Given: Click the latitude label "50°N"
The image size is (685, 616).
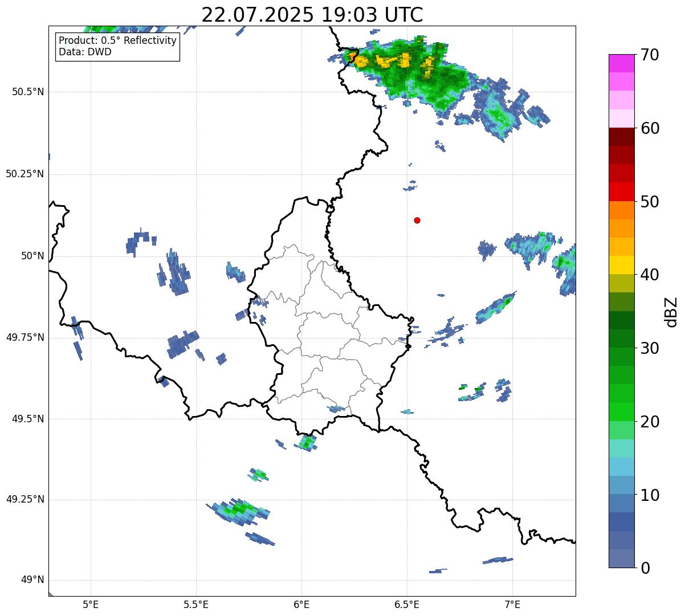Looking at the screenshot, I should (x=32, y=256).
